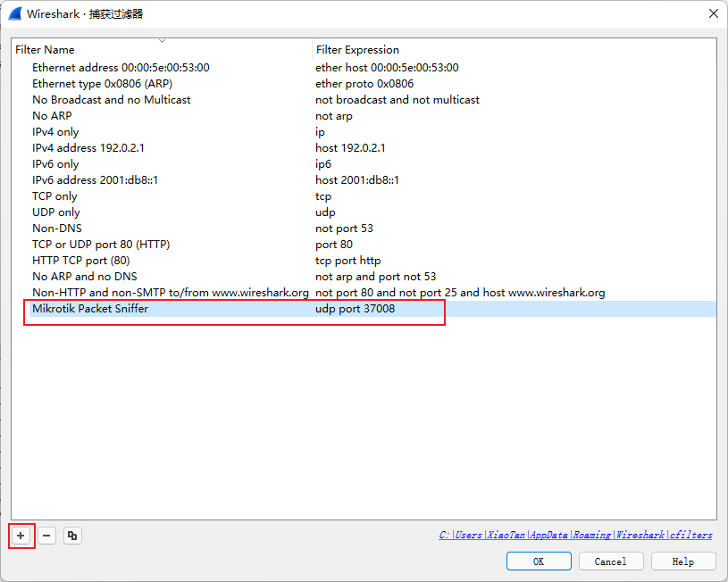Select the TCP only filter

click(x=54, y=196)
